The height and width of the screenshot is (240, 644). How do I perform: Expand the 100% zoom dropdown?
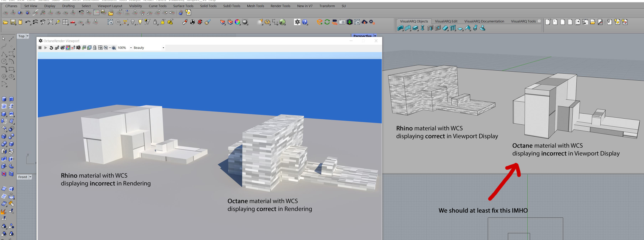click(x=131, y=48)
